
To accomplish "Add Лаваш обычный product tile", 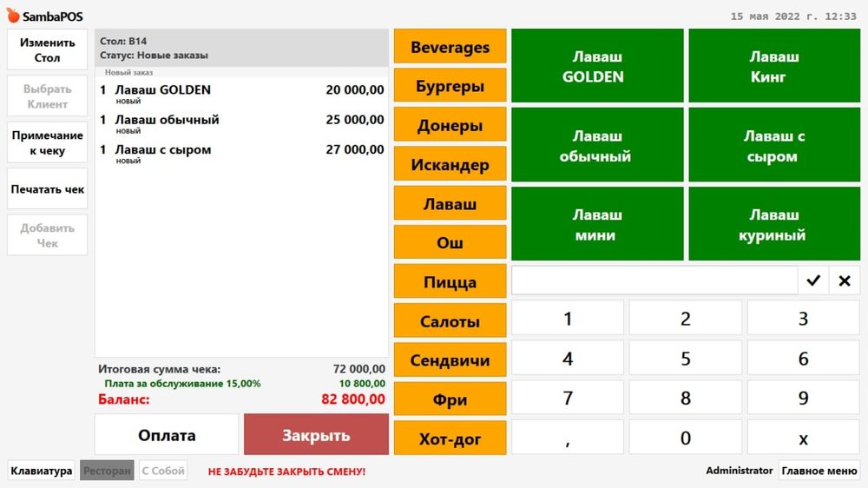I will click(x=597, y=145).
